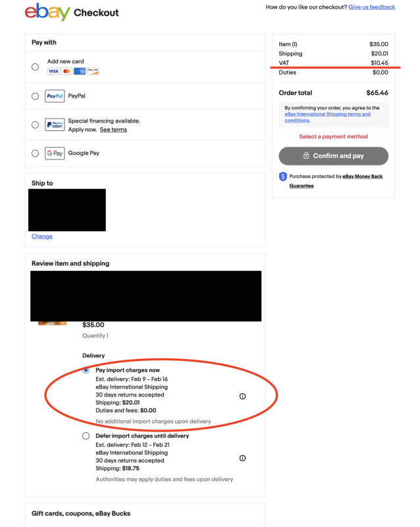Open See terms for special financing
Image resolution: width=420 pixels, height=527 pixels.
point(113,130)
